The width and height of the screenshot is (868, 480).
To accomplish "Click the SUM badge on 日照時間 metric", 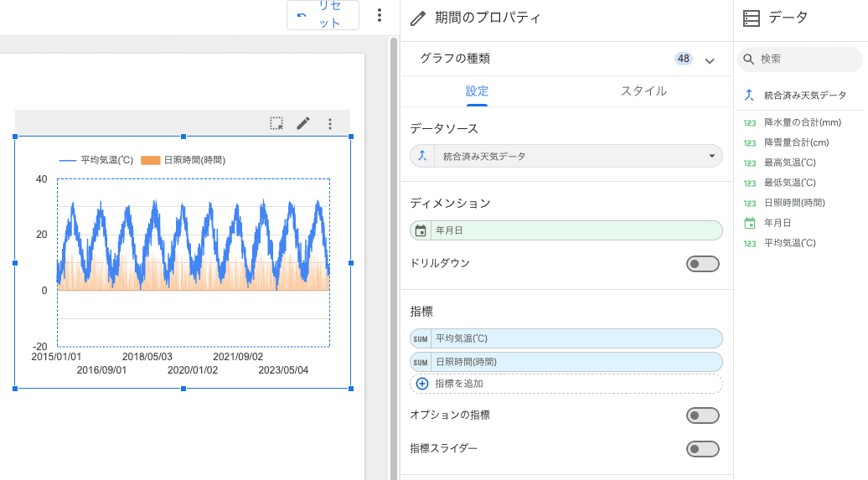I will [421, 362].
